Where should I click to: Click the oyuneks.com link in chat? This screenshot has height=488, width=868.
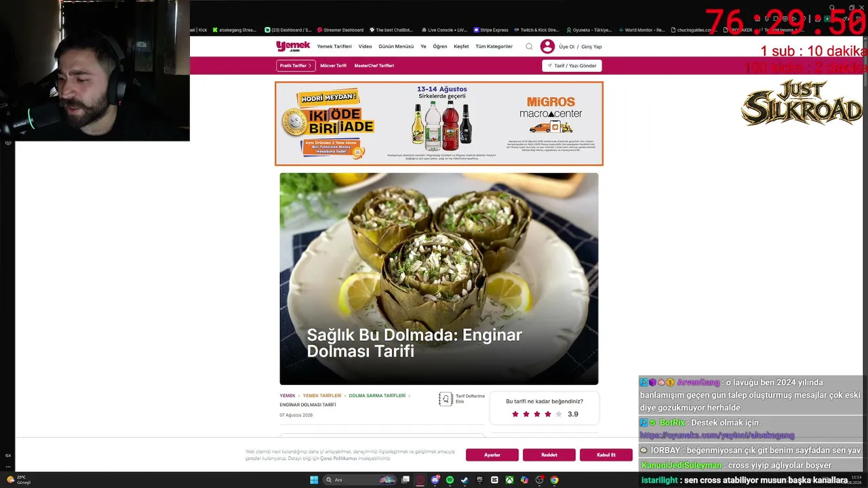coord(717,435)
